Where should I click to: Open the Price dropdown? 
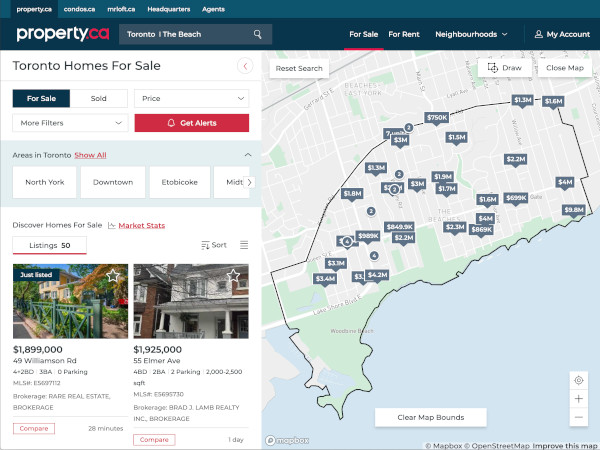(x=192, y=99)
